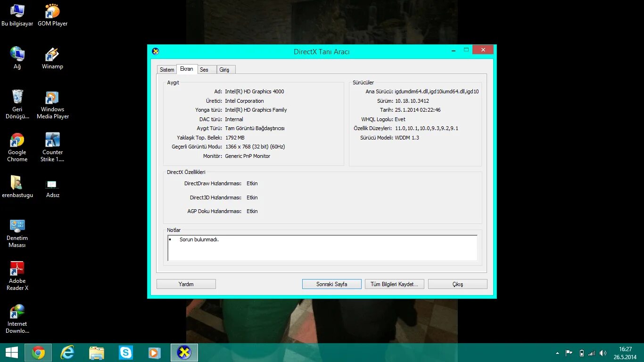Click Tam Görüntü Bağdaştırıcısı text
This screenshot has height=362, width=644.
pos(255,128)
